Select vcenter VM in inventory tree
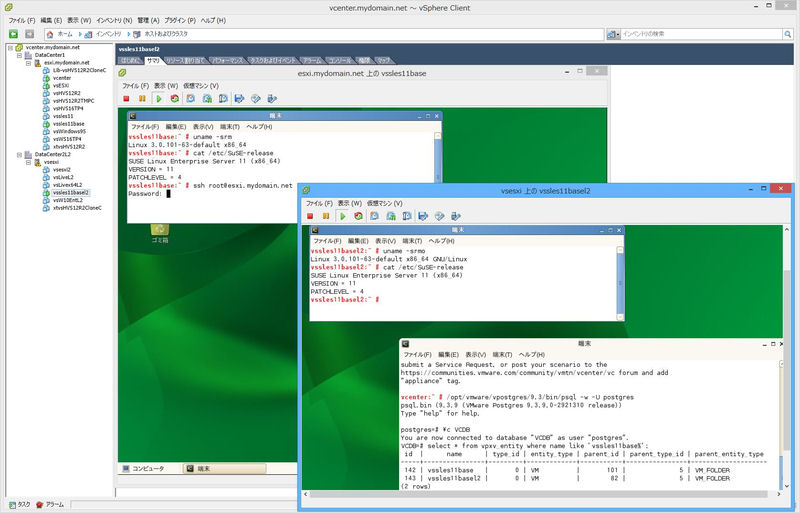The width and height of the screenshot is (800, 513). (62, 78)
